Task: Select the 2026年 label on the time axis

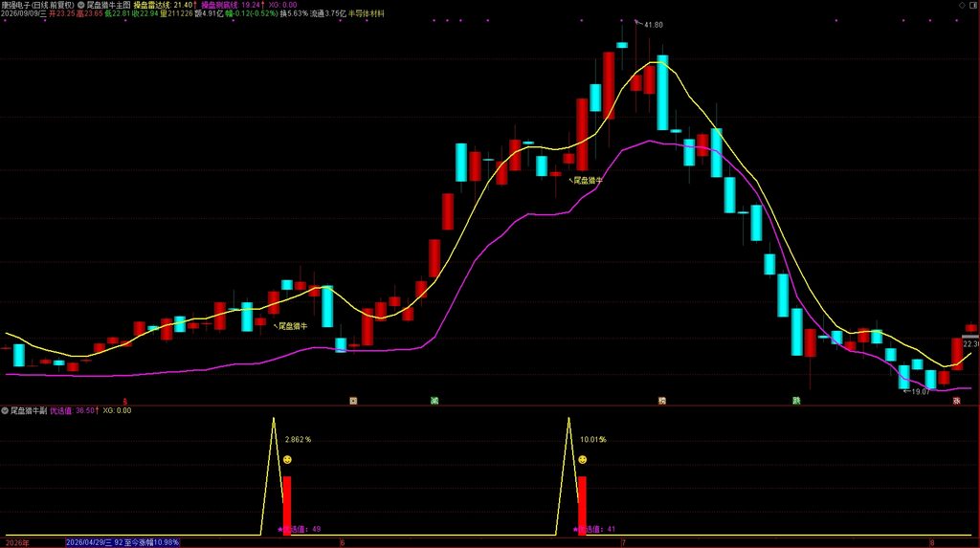Action: pyautogui.click(x=17, y=543)
